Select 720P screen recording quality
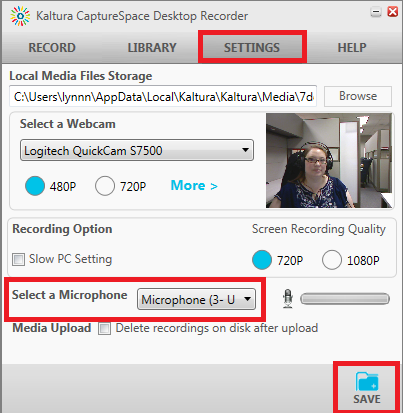The image size is (403, 413). point(262,260)
